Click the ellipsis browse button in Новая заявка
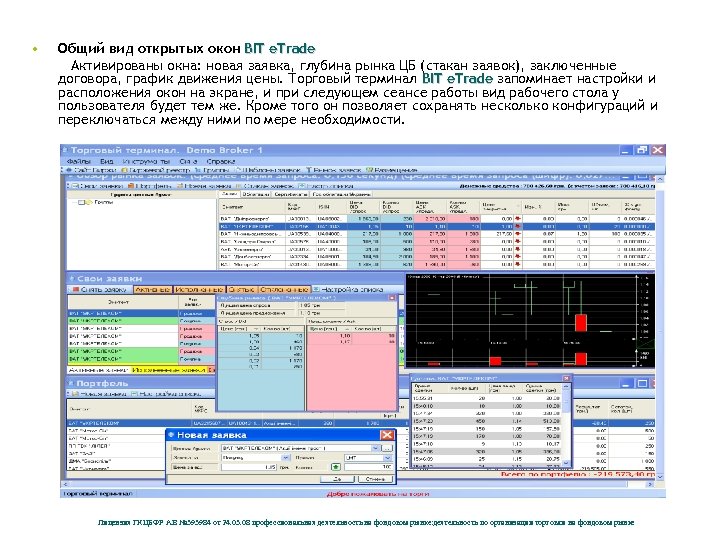This screenshot has height=540, width=720. point(388,448)
